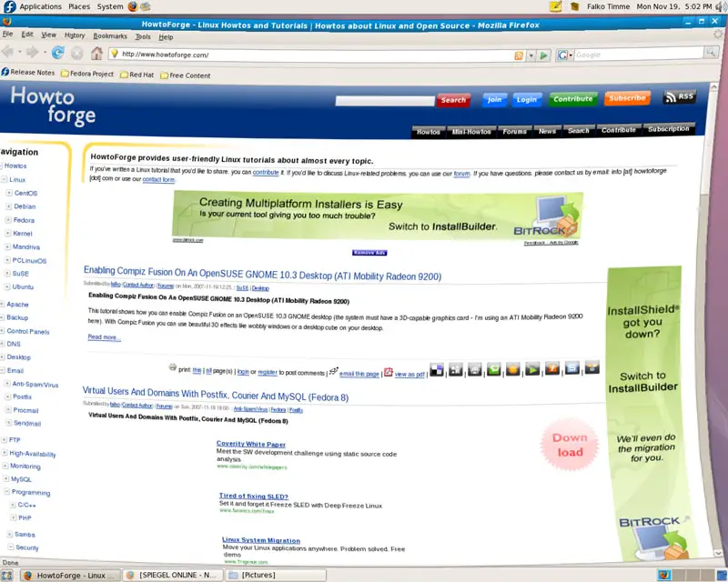Screen dimensions: 728x582
Task: Open the Places menu in top panel
Action: 79,6
